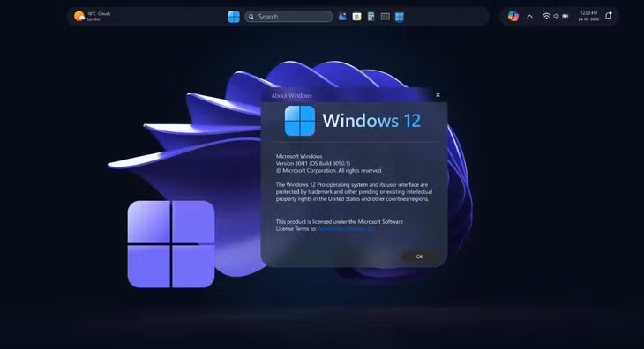Close the About Windows dialog
The height and width of the screenshot is (349, 644).
pyautogui.click(x=438, y=94)
